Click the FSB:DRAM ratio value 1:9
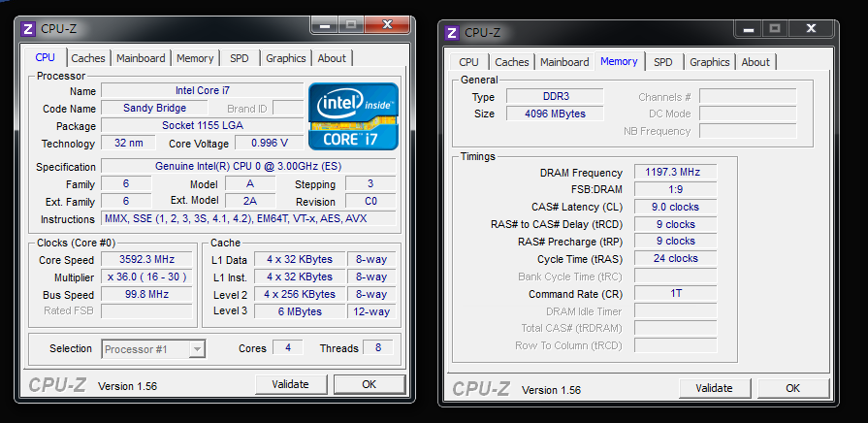 click(x=676, y=189)
